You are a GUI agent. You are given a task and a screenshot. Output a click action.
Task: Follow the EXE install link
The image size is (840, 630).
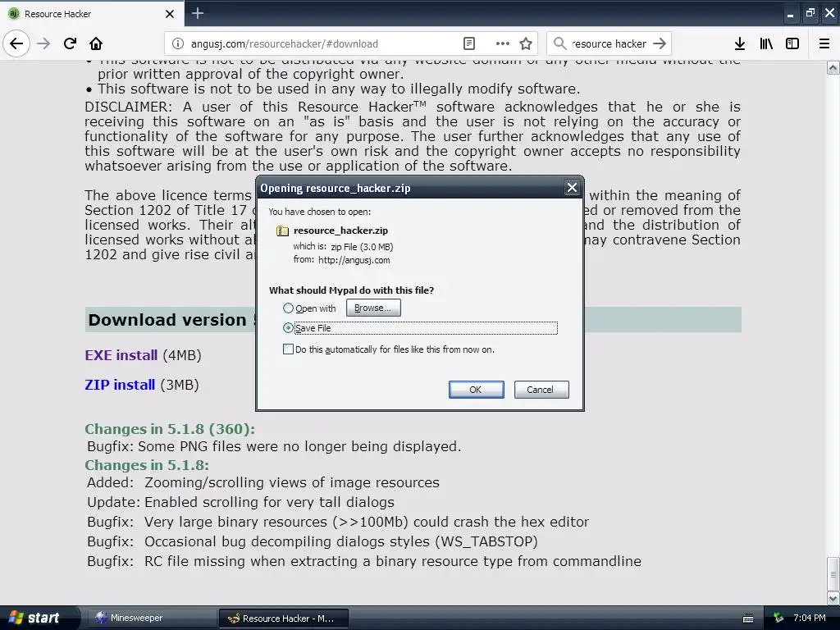[121, 355]
